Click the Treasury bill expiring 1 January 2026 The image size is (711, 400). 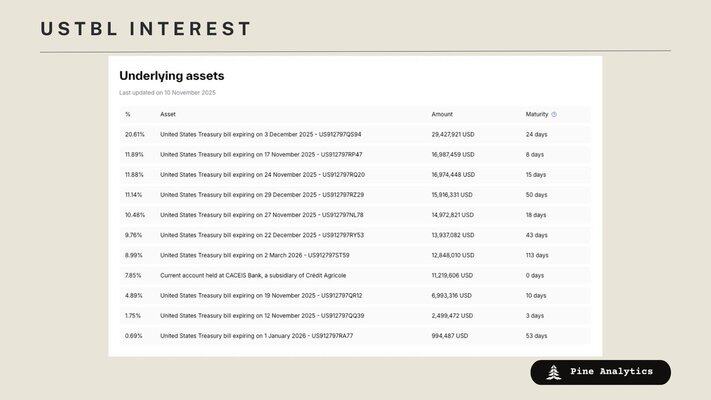coord(256,336)
